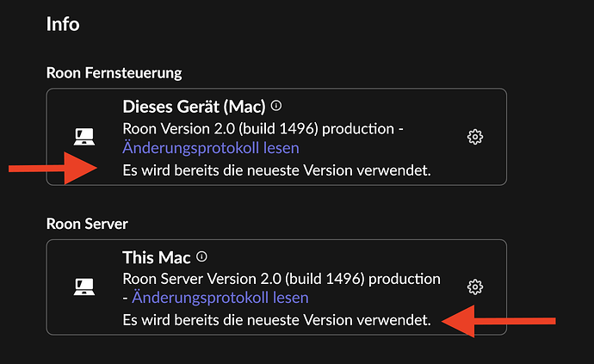The width and height of the screenshot is (594, 364).
Task: Open Änderungsprotokoll lesen link for Roon Server
Action: [220, 298]
